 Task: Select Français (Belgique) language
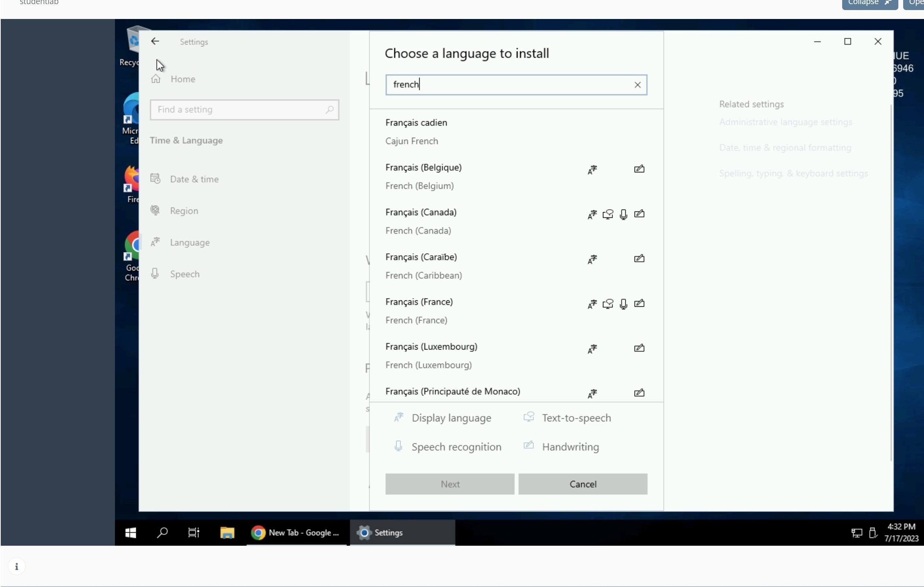(516, 176)
